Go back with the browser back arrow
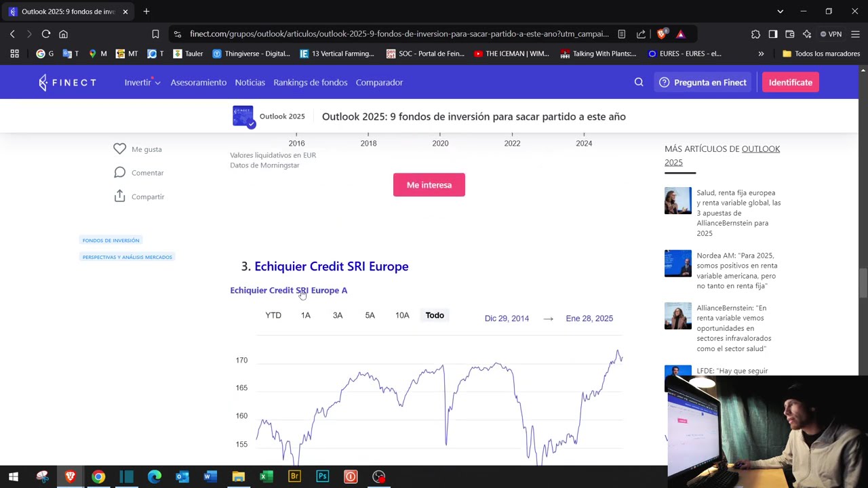This screenshot has width=868, height=488. point(12,34)
